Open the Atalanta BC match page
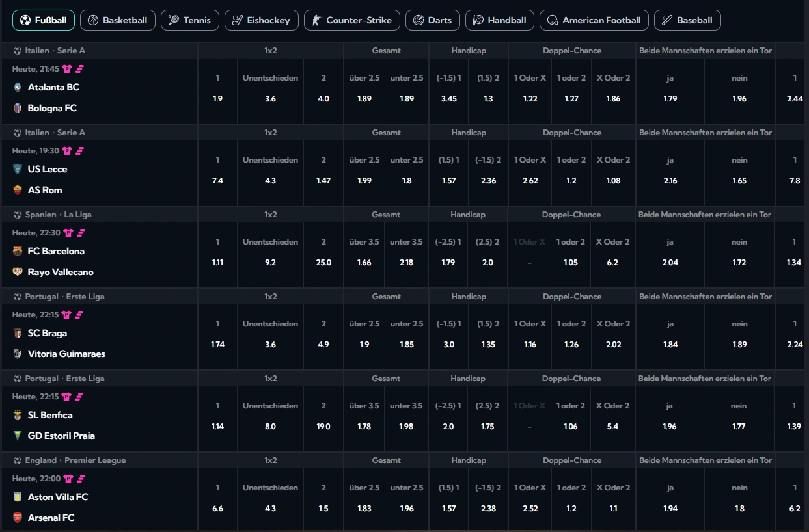This screenshot has width=809, height=532. [53, 87]
